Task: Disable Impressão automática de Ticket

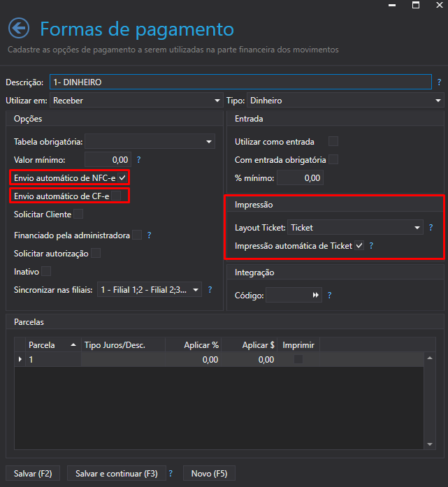Action: pyautogui.click(x=359, y=246)
